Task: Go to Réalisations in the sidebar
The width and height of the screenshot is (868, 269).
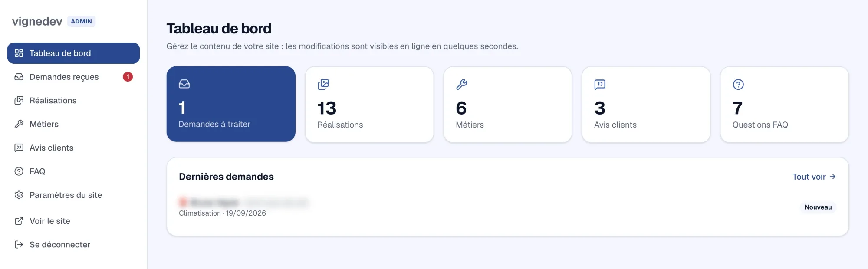Action: pyautogui.click(x=73, y=101)
